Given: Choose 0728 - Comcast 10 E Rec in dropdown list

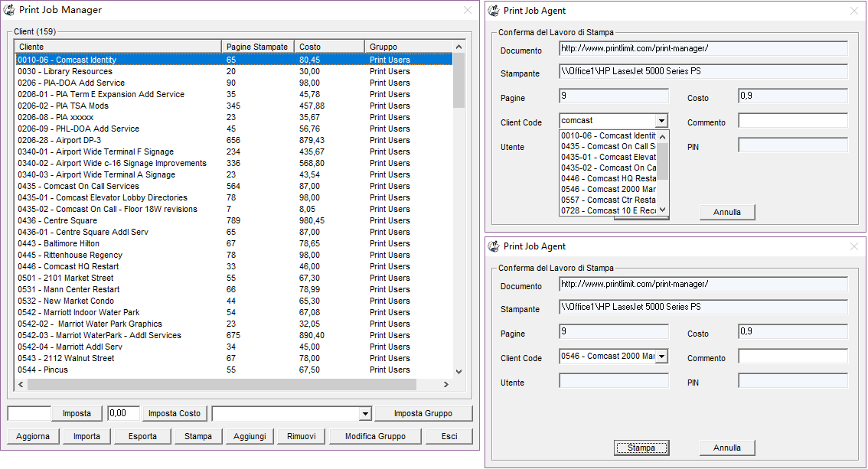Looking at the screenshot, I should pyautogui.click(x=609, y=210).
